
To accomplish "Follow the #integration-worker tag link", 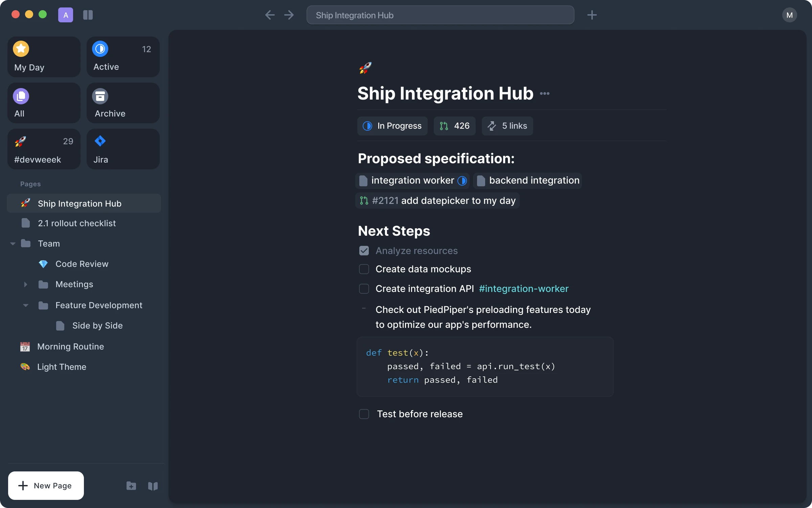I will pyautogui.click(x=523, y=289).
